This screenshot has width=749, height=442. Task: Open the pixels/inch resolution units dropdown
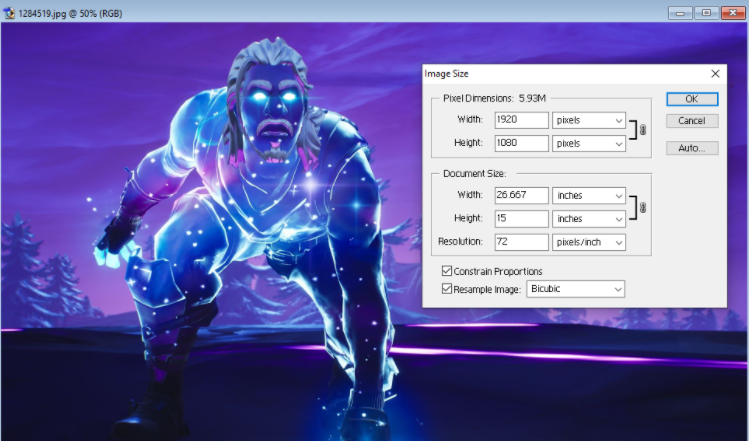[x=588, y=242]
